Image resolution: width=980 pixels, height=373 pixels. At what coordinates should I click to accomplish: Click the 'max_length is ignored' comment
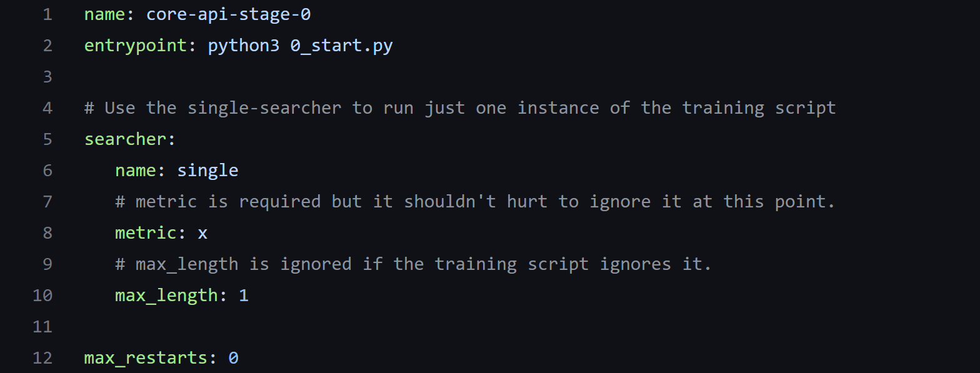[x=413, y=264]
